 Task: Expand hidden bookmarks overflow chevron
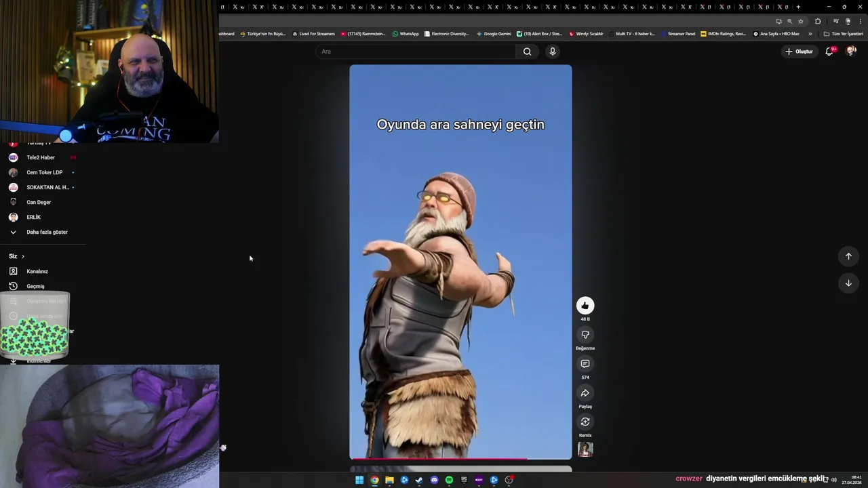point(810,33)
